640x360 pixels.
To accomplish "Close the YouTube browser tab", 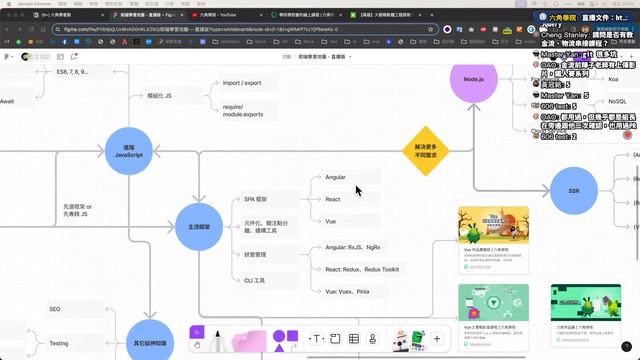I will (x=261, y=15).
